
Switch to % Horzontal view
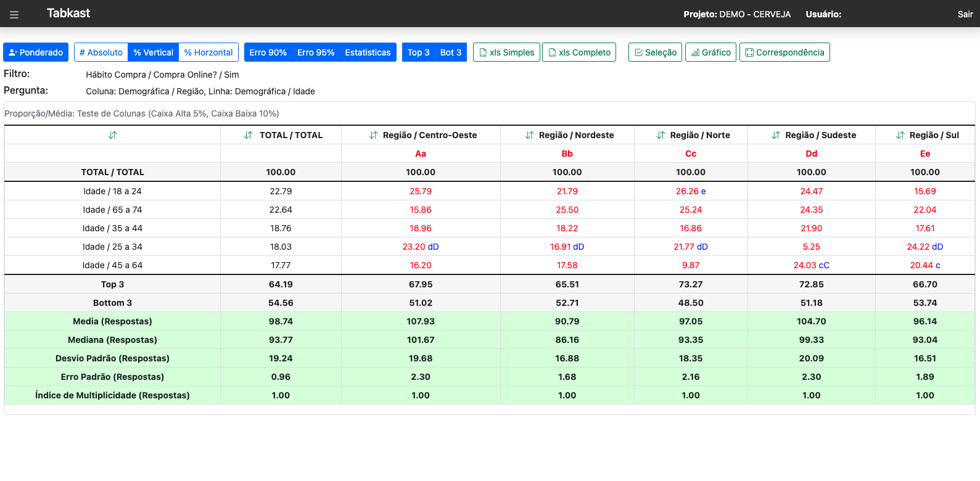click(208, 52)
